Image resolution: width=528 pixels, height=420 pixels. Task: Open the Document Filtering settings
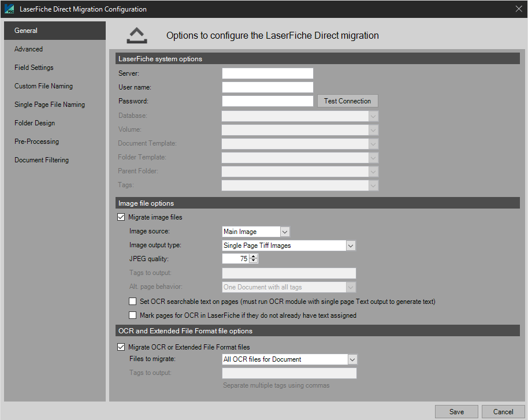pos(41,159)
